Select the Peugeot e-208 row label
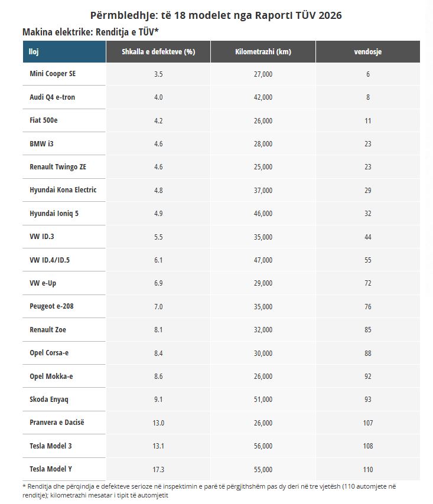 (x=51, y=306)
